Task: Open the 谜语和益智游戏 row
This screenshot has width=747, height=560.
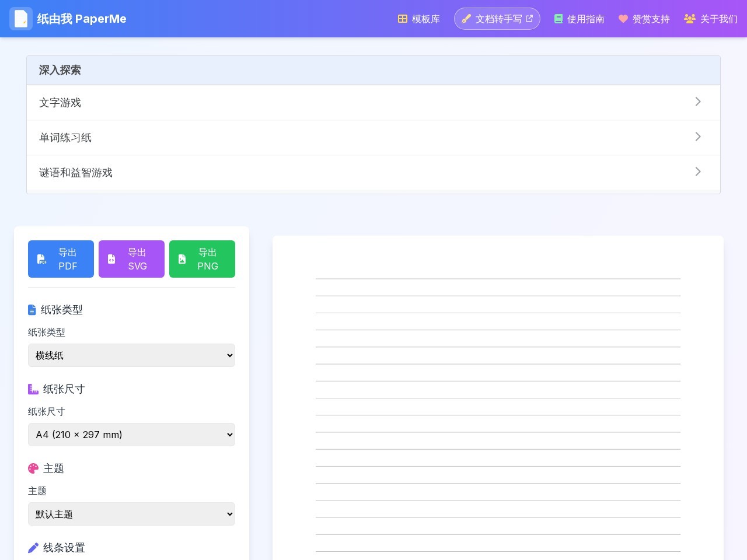Action: [x=373, y=173]
